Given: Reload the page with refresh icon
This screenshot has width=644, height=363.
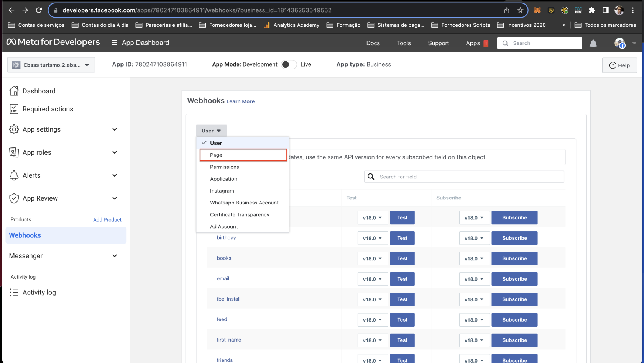Looking at the screenshot, I should pos(39,10).
